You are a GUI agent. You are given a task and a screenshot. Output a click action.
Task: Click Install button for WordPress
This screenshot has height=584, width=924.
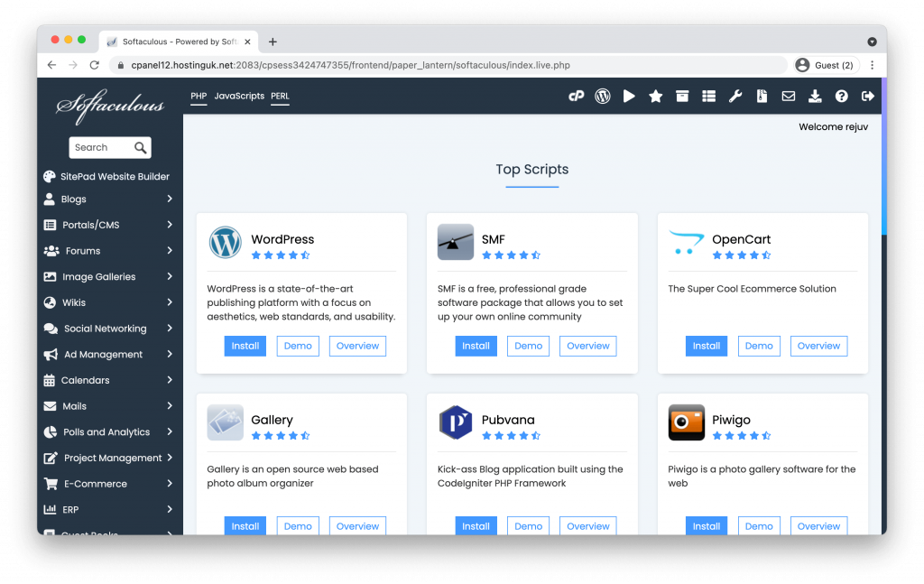(245, 346)
